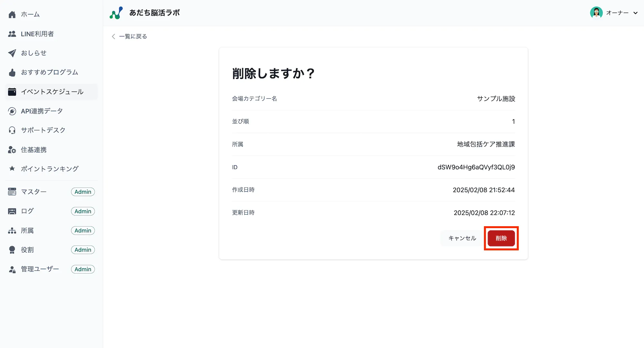Select the ホーム home icon
Image resolution: width=644 pixels, height=348 pixels.
(12, 14)
